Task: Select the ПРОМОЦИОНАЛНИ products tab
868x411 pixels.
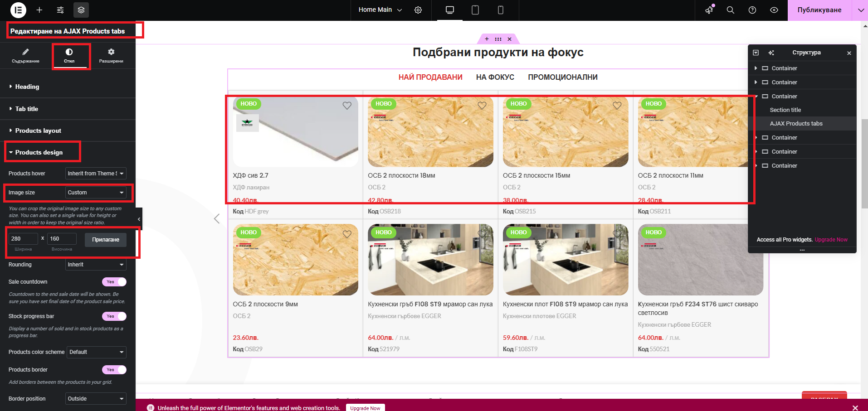Action: tap(563, 77)
